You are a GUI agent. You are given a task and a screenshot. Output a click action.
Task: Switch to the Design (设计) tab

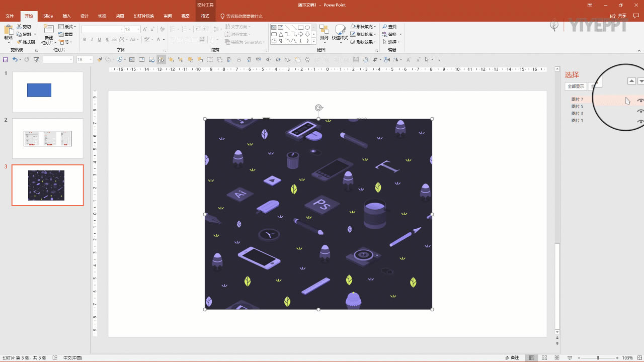click(85, 16)
